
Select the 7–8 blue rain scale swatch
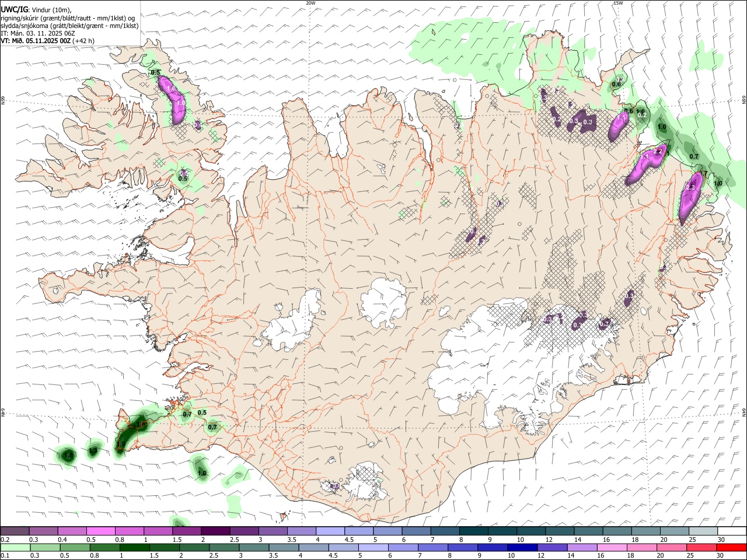point(433,547)
